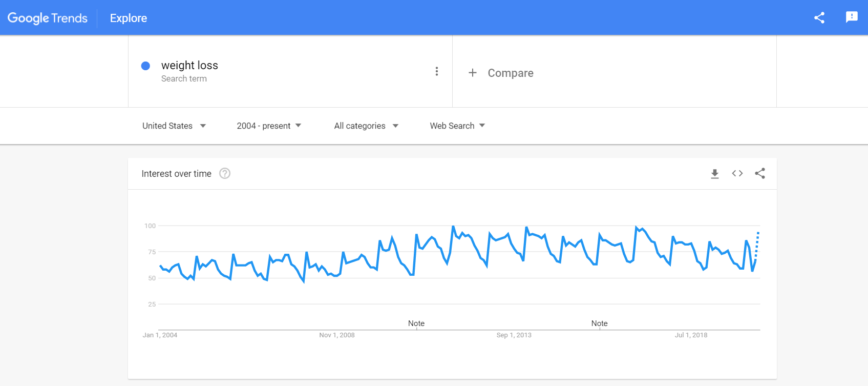Viewport: 868px width, 386px height.
Task: Click the weight loss search term field
Action: 290,71
